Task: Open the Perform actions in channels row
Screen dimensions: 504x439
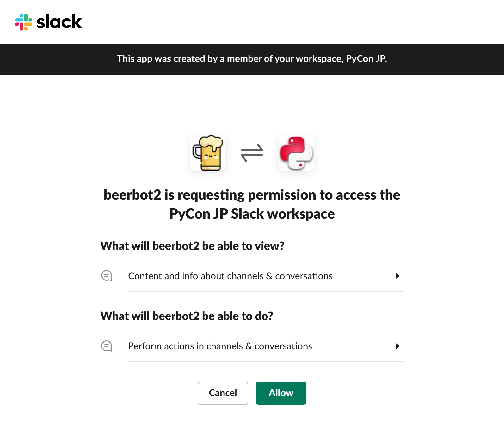Action: pyautogui.click(x=220, y=346)
